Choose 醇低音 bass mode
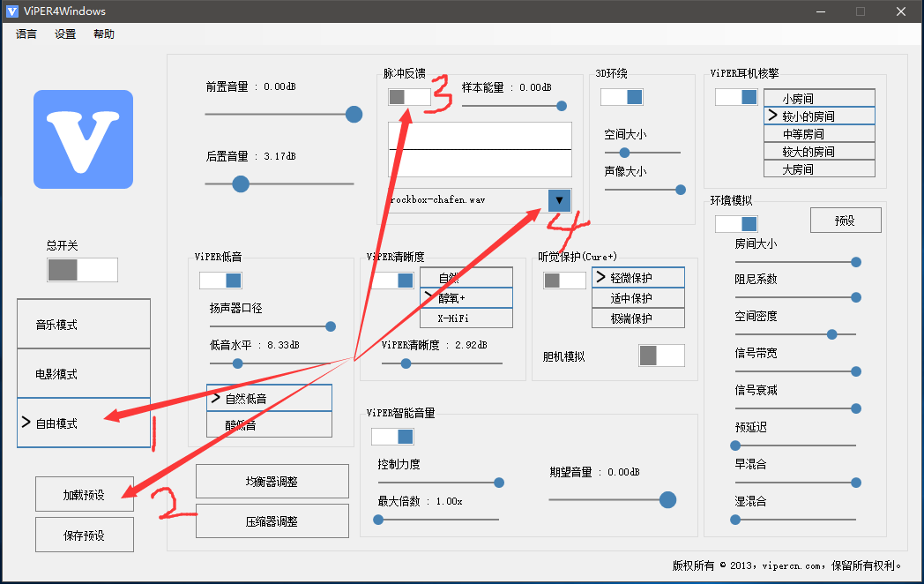Viewport: 924px width, 584px height. pyautogui.click(x=269, y=424)
